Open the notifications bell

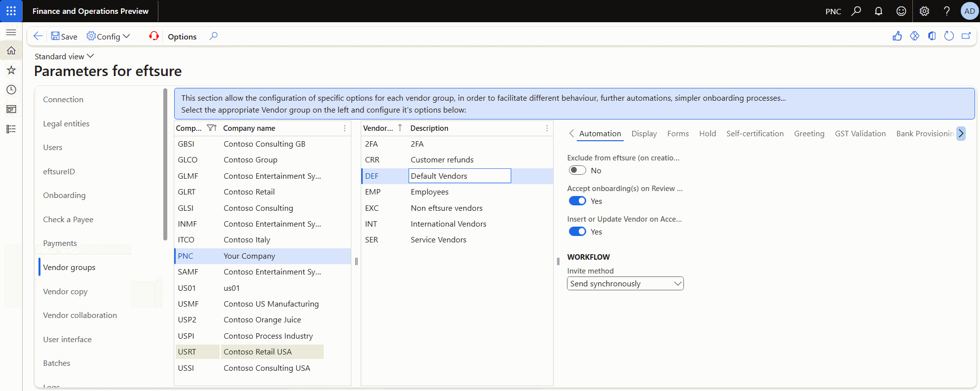(x=878, y=11)
